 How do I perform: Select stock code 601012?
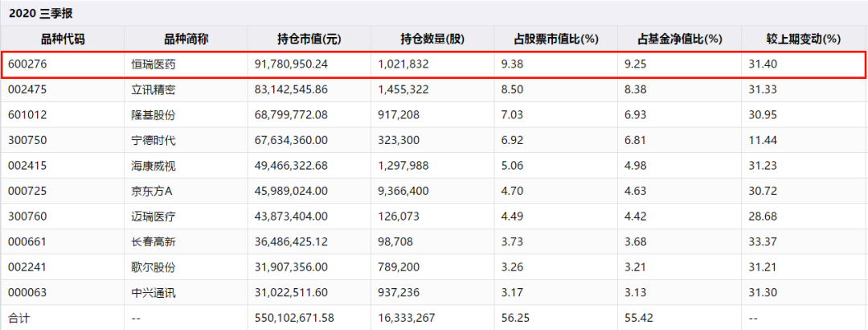pos(27,115)
